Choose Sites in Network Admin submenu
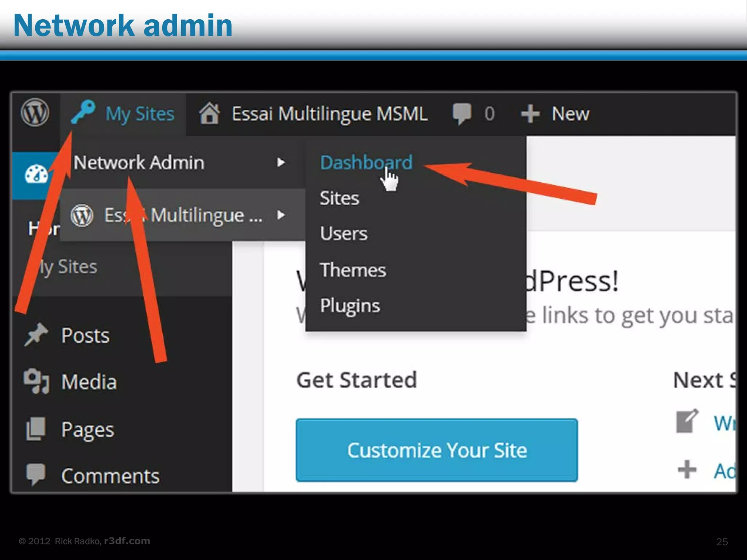Viewport: 747px width, 560px height. [340, 198]
